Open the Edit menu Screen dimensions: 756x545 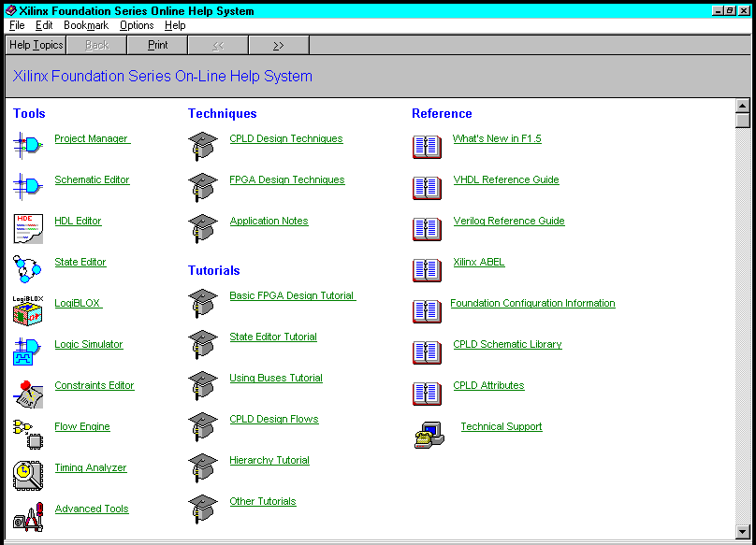(44, 25)
